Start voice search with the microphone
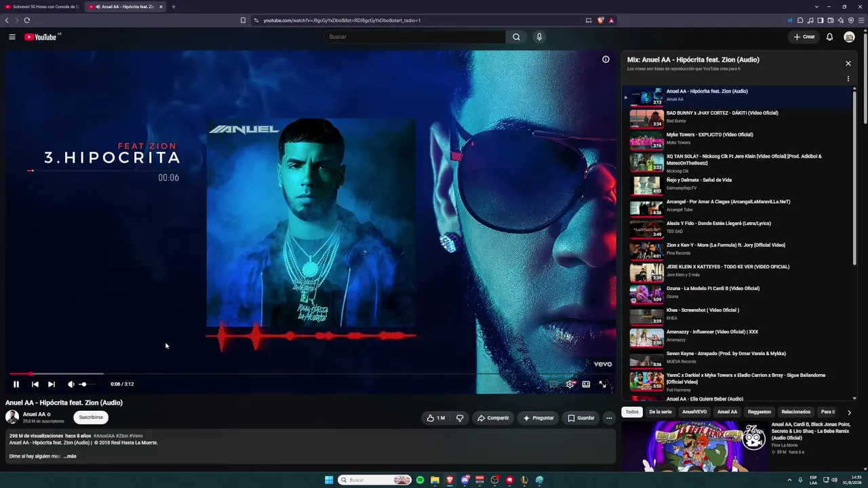The height and width of the screenshot is (488, 868). 539,37
